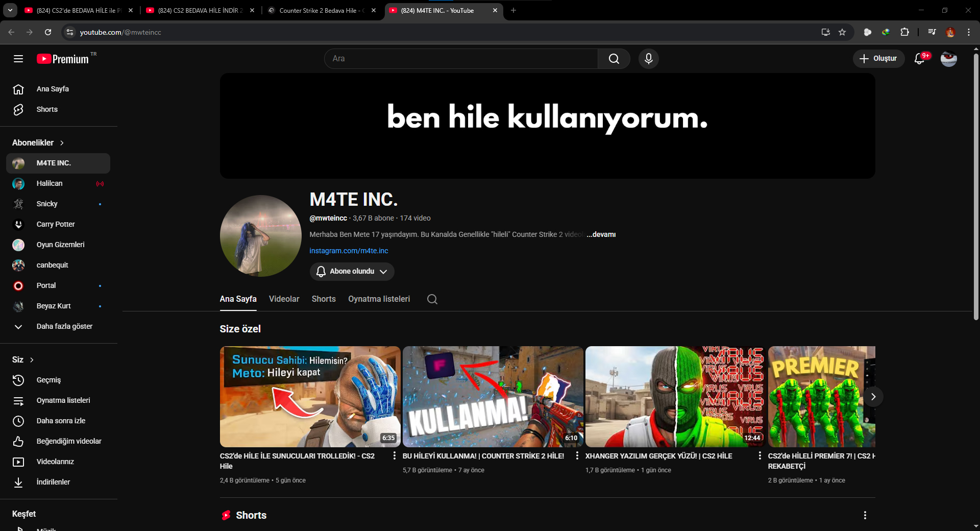Image resolution: width=980 pixels, height=531 pixels.
Task: Play the SUNUCULARI TROLLEDİK video thumbnail
Action: click(x=310, y=397)
